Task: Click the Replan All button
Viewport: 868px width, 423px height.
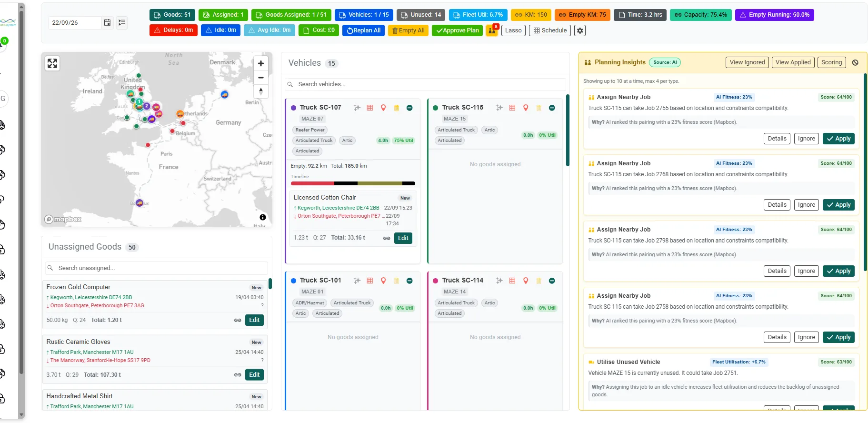Action: (363, 30)
